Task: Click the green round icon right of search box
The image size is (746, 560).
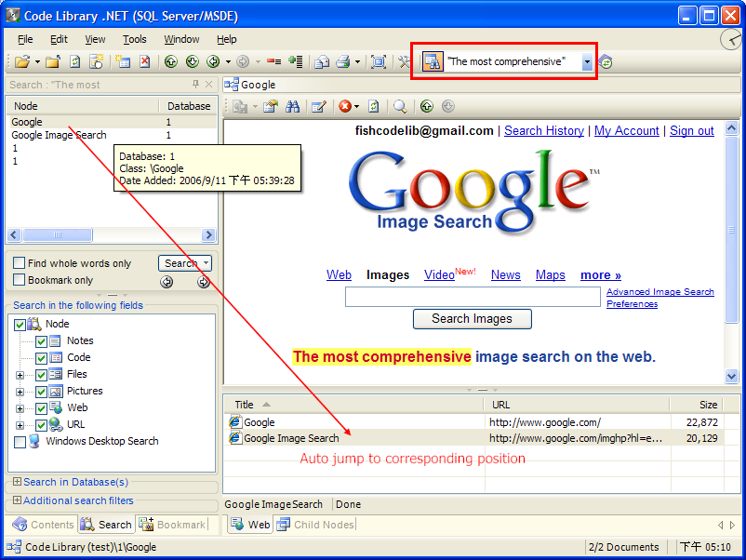Action: click(x=606, y=61)
